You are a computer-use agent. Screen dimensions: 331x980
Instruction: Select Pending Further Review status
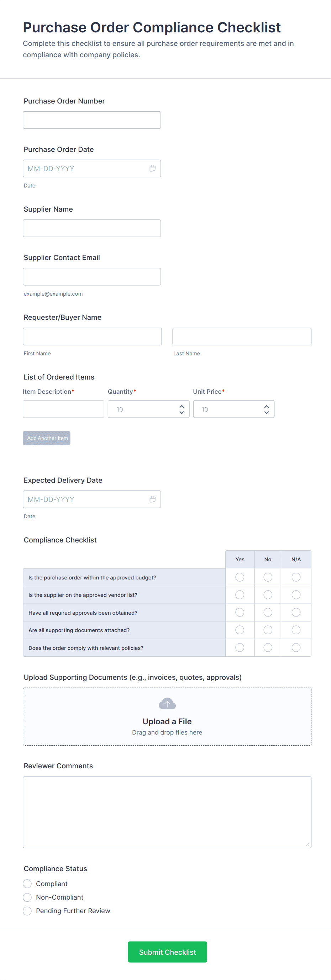(27, 911)
